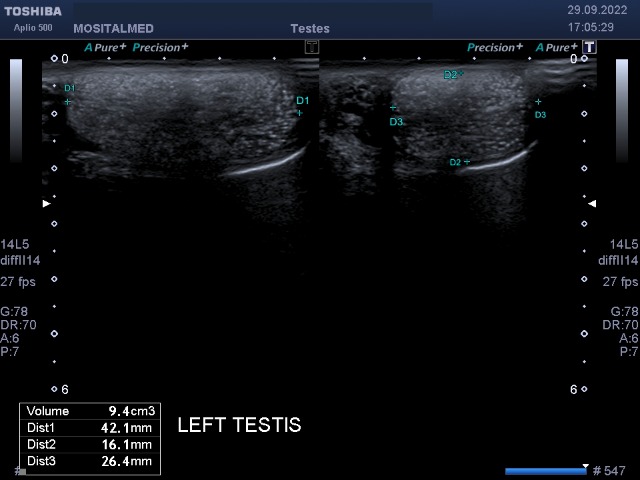640x480 pixels.
Task: Click the right focus position triangle
Action: (592, 204)
